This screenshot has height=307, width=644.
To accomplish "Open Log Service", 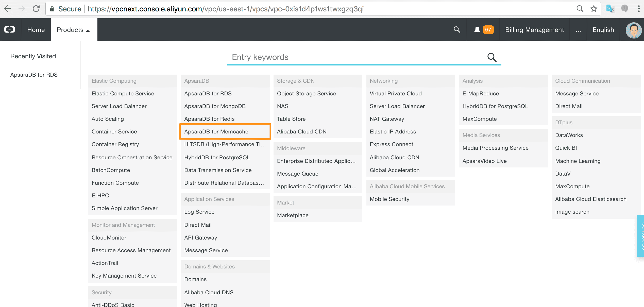I will pos(199,212).
